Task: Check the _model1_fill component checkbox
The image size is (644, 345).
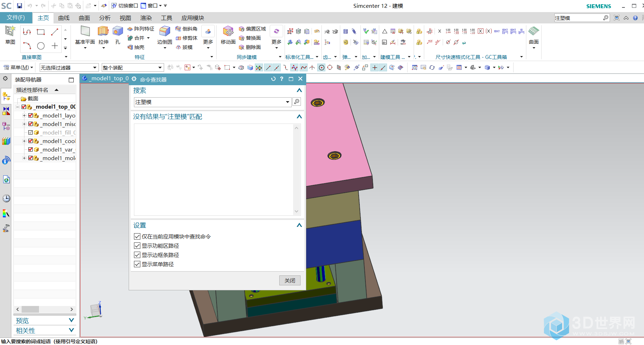Action: tap(30, 132)
